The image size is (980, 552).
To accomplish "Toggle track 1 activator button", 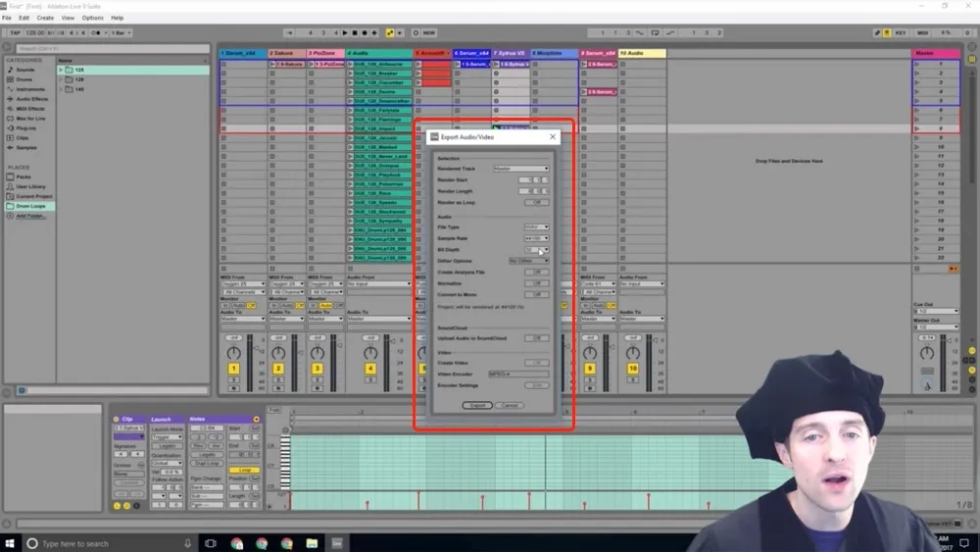I will (234, 369).
